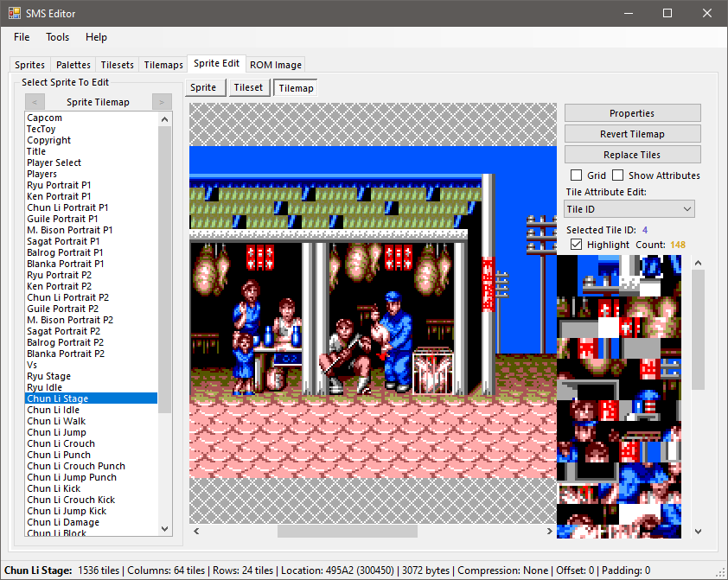This screenshot has height=580, width=728.
Task: Select the Sprite Edit tab
Action: (x=216, y=64)
